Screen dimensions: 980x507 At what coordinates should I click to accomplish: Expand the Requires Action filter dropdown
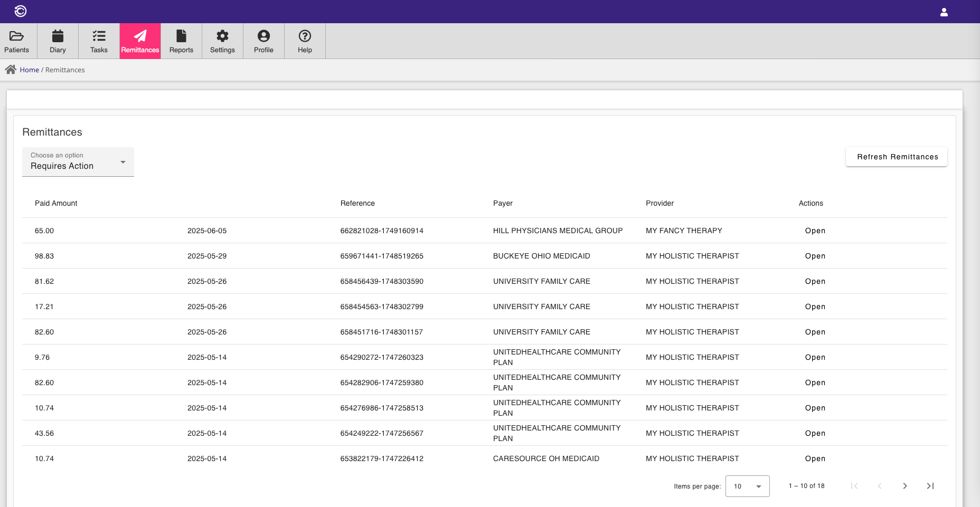tap(78, 162)
